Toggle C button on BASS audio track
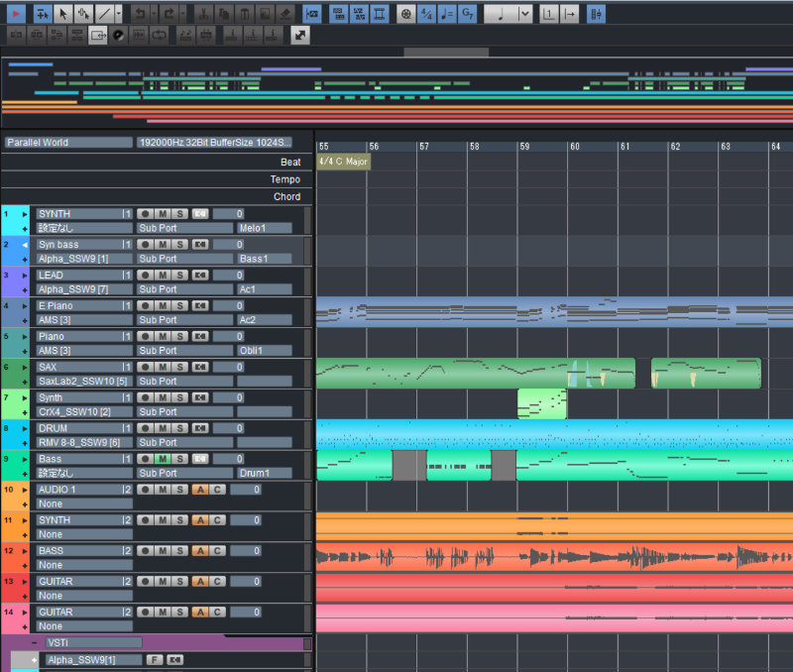 pos(217,551)
